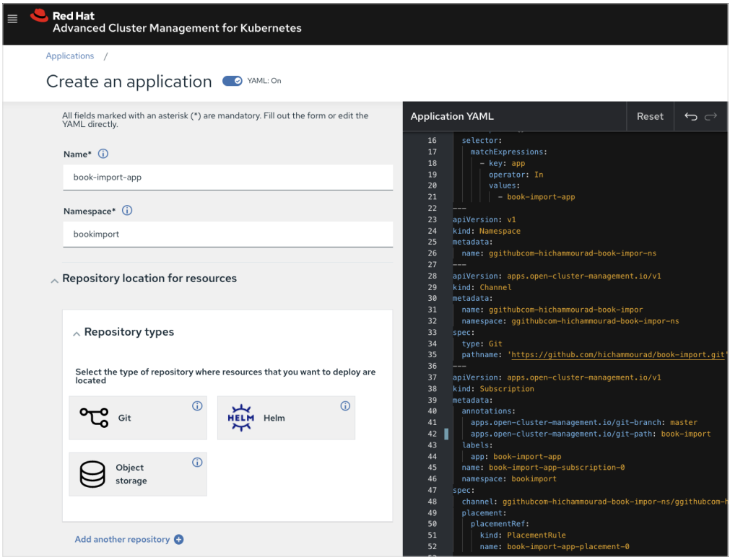Click the plus icon to add repository

[x=179, y=540]
